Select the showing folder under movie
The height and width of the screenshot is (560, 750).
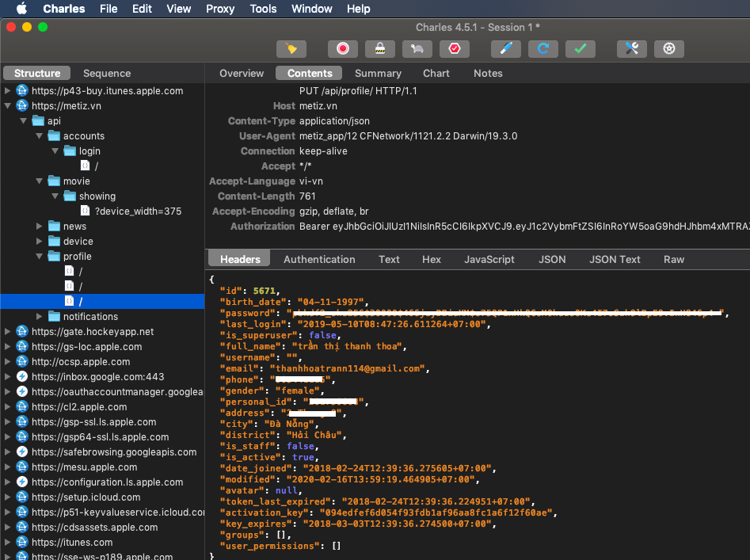pyautogui.click(x=97, y=196)
